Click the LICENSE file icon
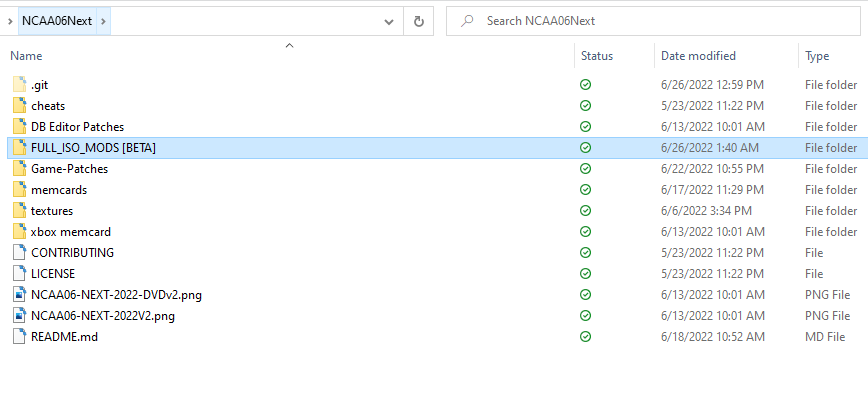868x418 pixels. 19,274
